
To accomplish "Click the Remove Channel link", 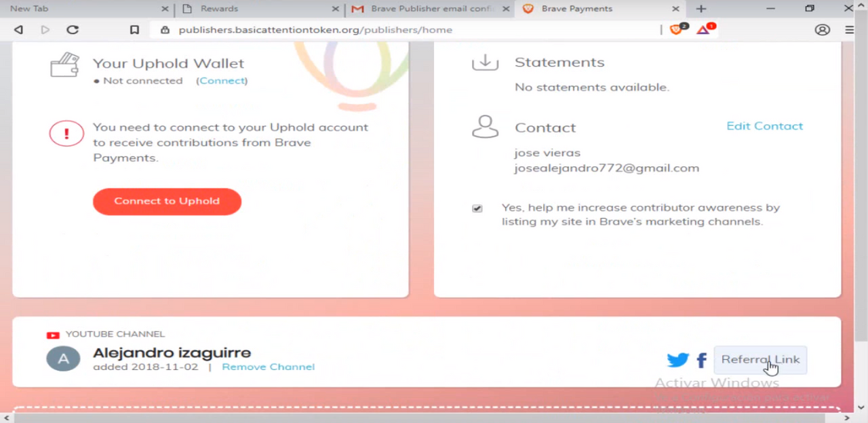I will pyautogui.click(x=268, y=367).
